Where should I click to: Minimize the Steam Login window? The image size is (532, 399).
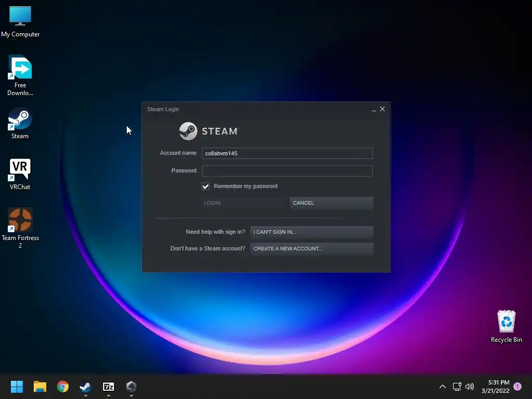coord(374,109)
